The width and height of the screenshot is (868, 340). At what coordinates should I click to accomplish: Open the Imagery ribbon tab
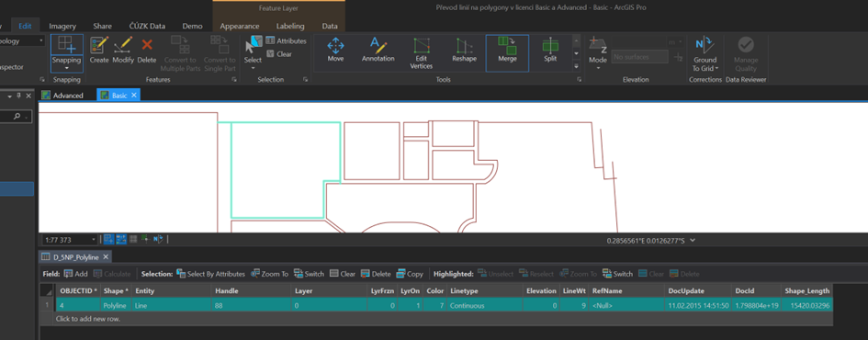(62, 26)
